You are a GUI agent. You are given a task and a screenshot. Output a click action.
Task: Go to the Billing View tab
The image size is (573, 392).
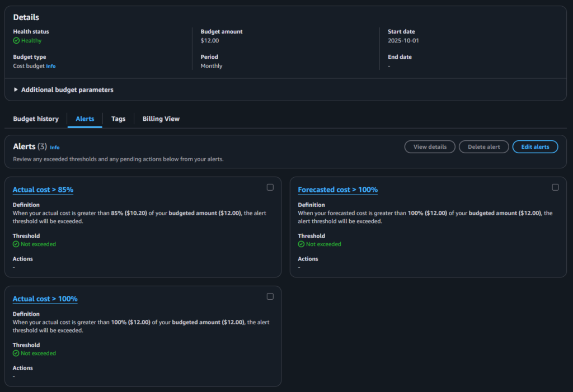tap(161, 119)
